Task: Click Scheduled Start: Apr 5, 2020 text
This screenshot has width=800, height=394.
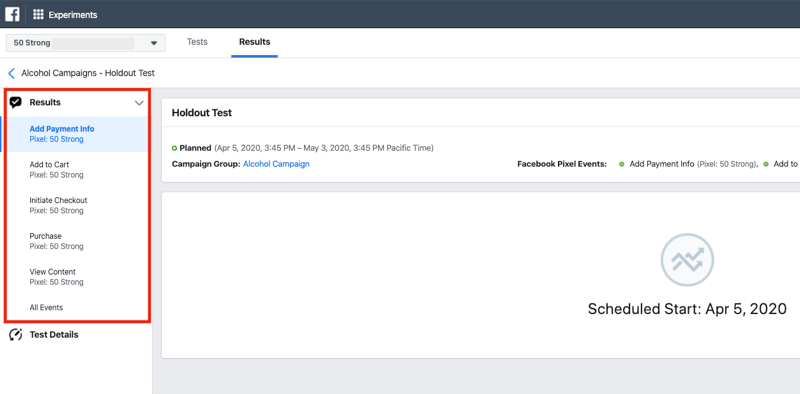Action: pyautogui.click(x=687, y=309)
